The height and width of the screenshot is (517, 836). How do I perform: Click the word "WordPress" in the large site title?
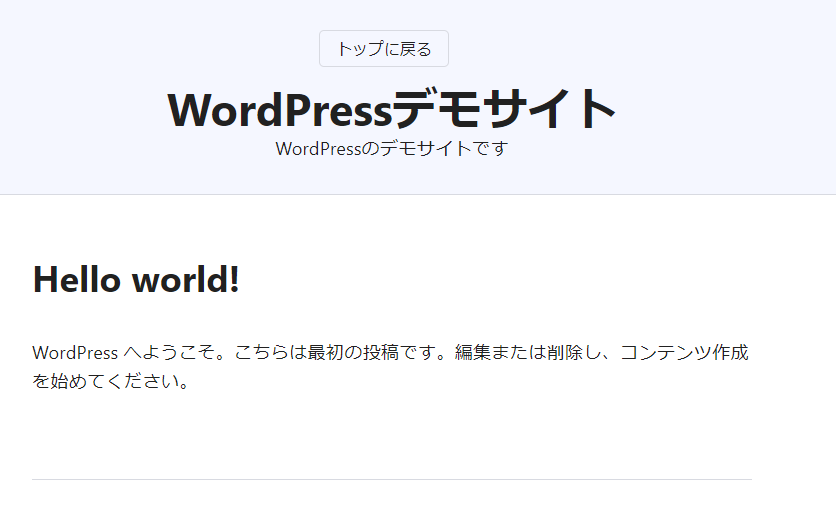coord(279,109)
